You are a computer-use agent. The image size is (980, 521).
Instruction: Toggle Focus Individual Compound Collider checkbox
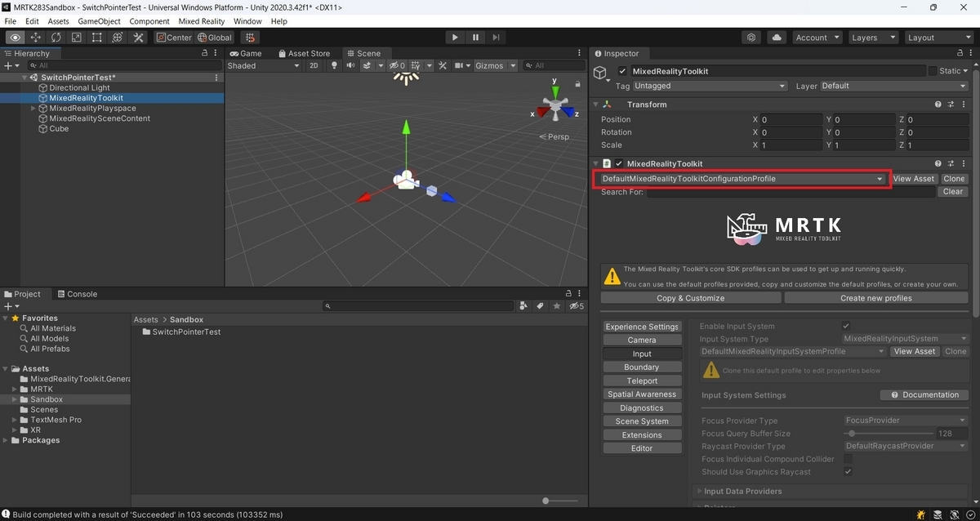tap(848, 459)
